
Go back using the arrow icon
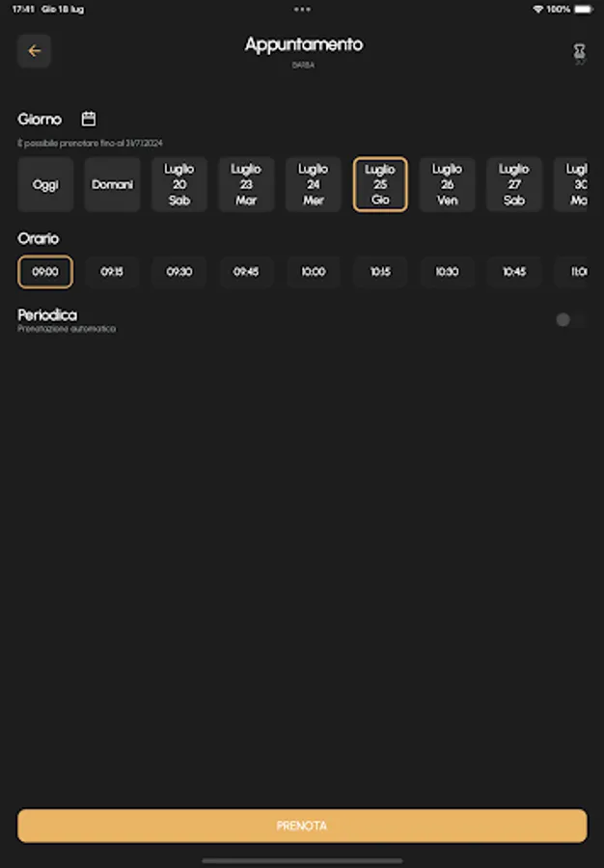tap(35, 51)
